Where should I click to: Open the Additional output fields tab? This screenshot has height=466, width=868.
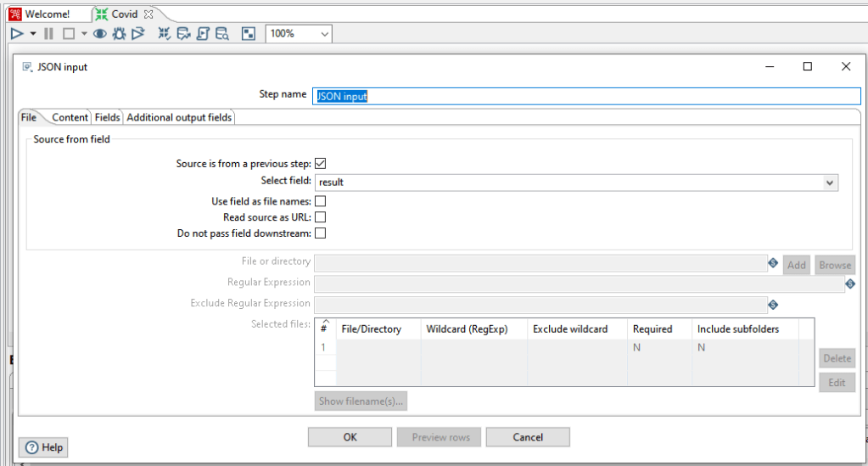179,118
